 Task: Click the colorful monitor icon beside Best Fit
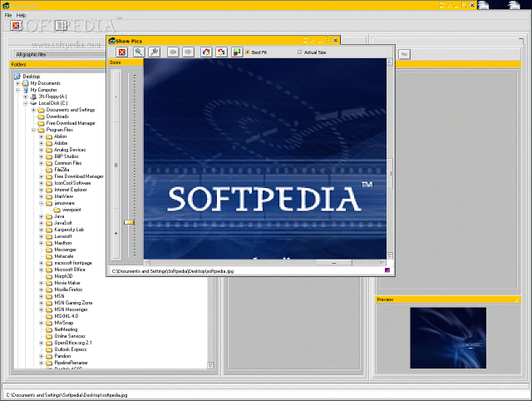pos(237,52)
